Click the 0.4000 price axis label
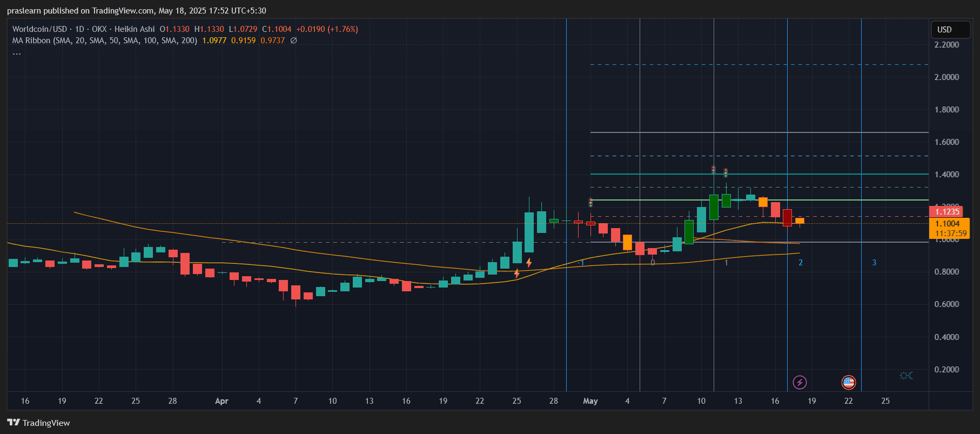Image resolution: width=980 pixels, height=434 pixels. click(x=947, y=337)
